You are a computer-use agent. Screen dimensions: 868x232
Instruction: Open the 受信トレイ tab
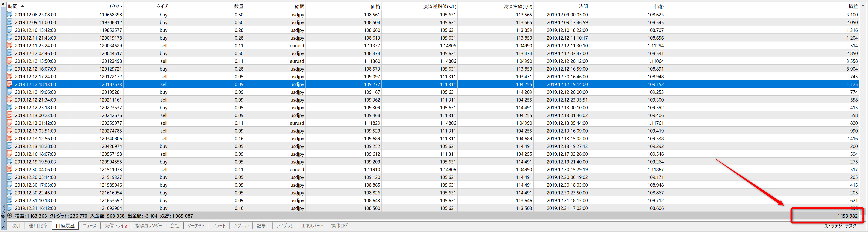[116, 226]
